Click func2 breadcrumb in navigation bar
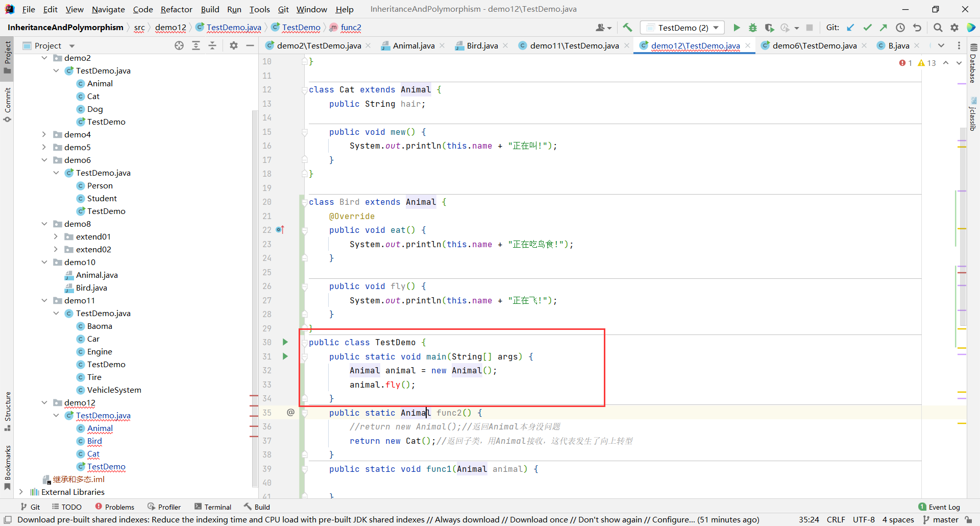The image size is (980, 526). coord(351,28)
